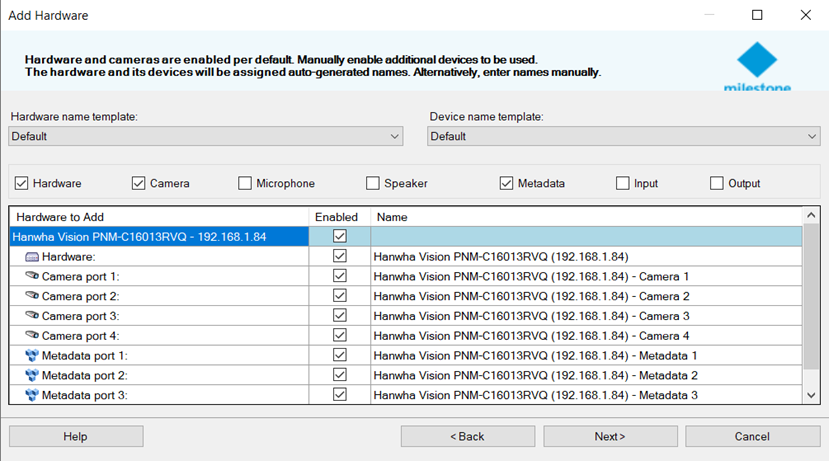Click scrollbar down arrow in hardware list
Screen dimensions: 829x461
[x=811, y=395]
